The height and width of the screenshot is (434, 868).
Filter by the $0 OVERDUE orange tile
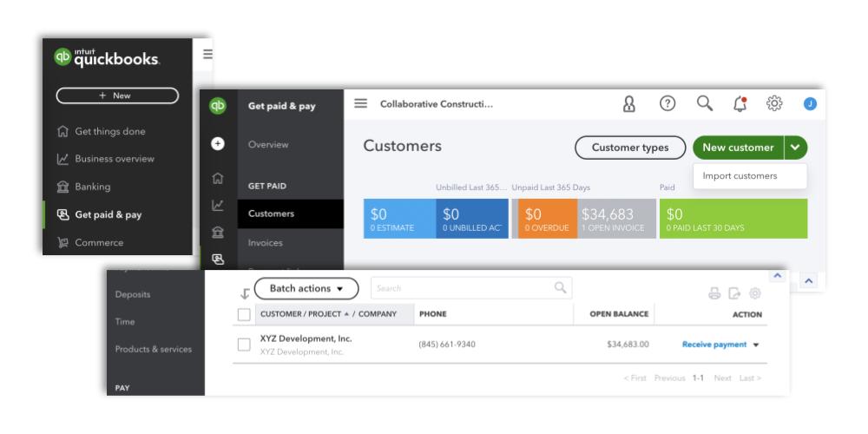(548, 219)
